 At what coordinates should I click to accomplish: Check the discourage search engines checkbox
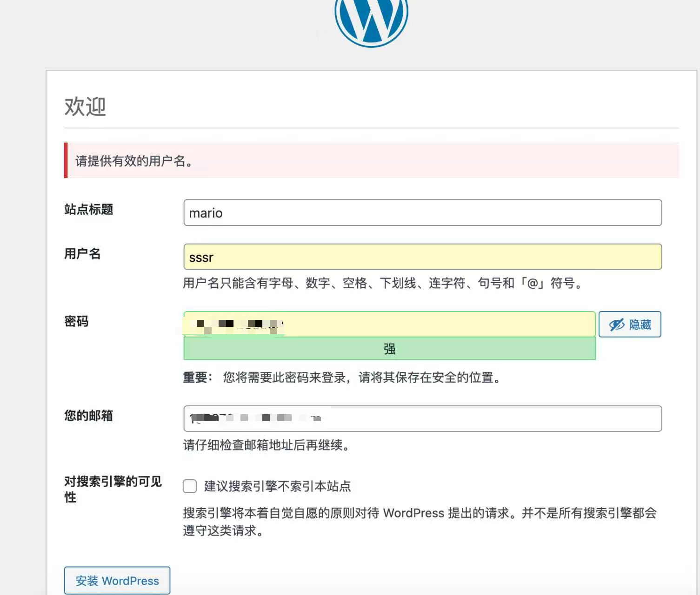pyautogui.click(x=190, y=486)
